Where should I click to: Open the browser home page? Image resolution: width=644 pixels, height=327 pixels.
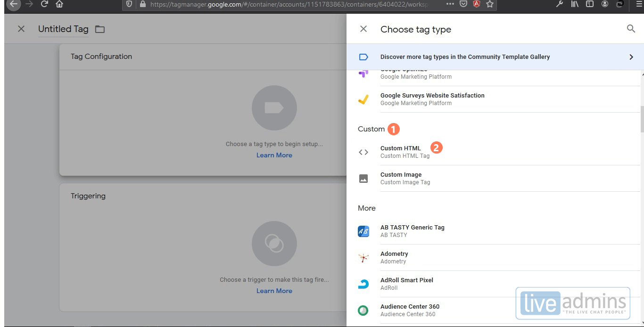(59, 4)
